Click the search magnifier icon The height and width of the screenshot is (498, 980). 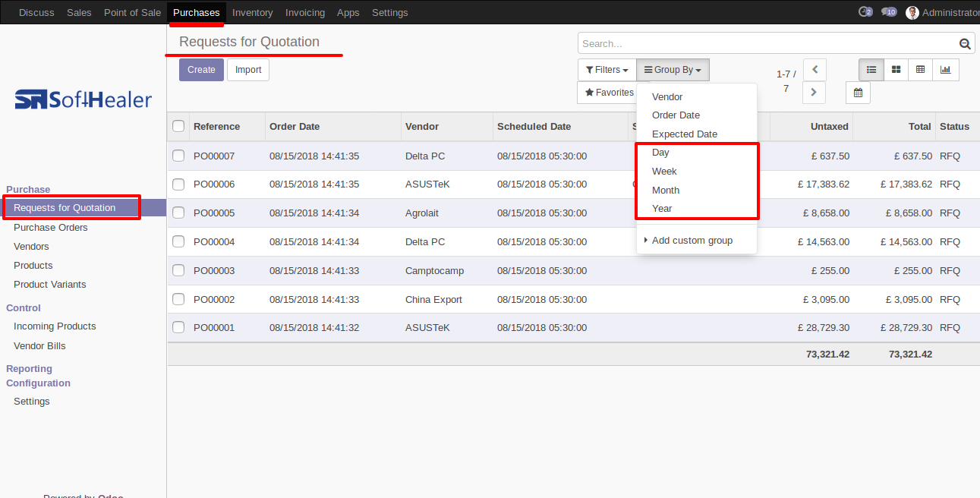click(965, 44)
